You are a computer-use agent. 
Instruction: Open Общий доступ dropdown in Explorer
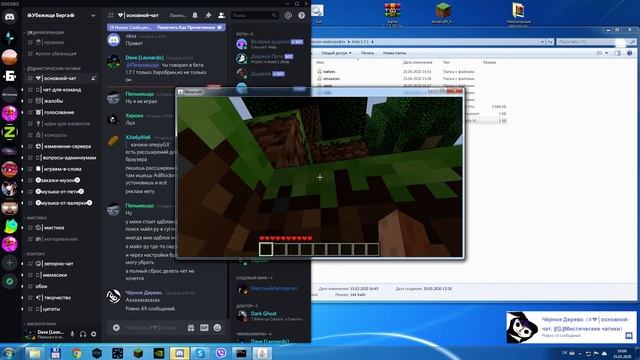(x=336, y=53)
